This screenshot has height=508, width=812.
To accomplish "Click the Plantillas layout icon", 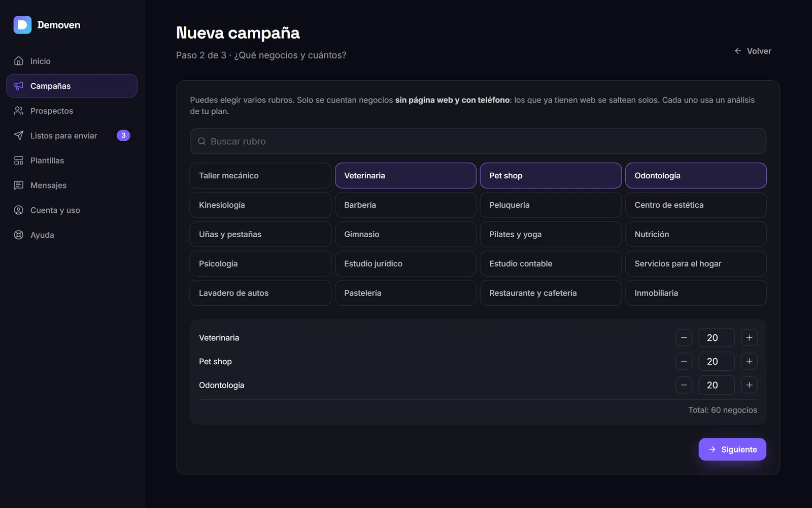I will (x=19, y=161).
